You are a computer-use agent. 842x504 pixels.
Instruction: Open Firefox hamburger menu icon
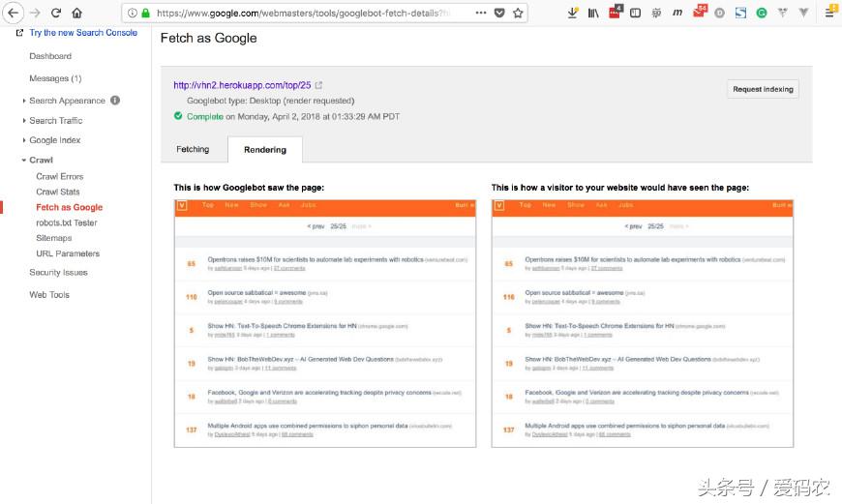click(x=830, y=13)
